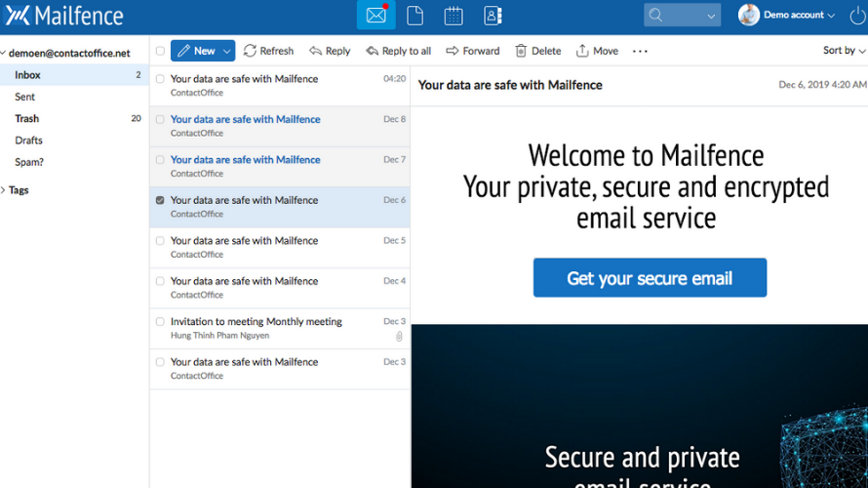Open the New button dropdown arrow
Viewport: 868px width, 488px height.
(x=227, y=51)
